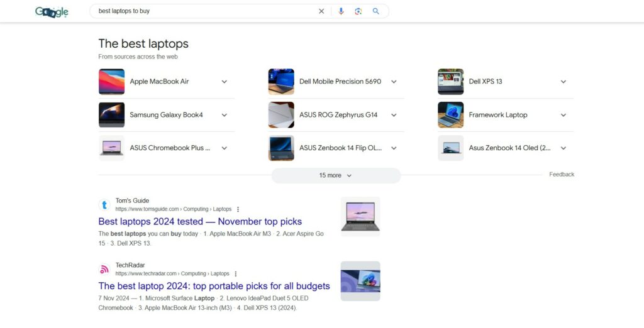Select the Samsung Galaxy Book4 thumbnail
The width and height of the screenshot is (644, 328).
point(111,115)
